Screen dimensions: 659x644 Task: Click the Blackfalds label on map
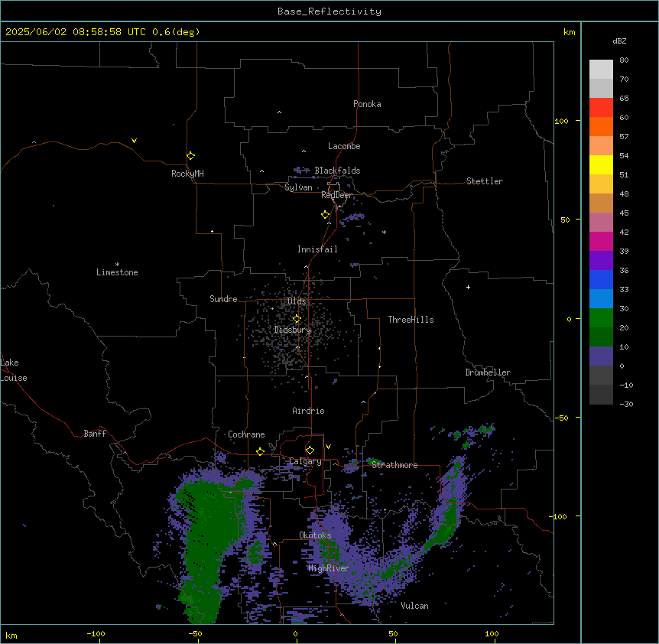click(337, 171)
